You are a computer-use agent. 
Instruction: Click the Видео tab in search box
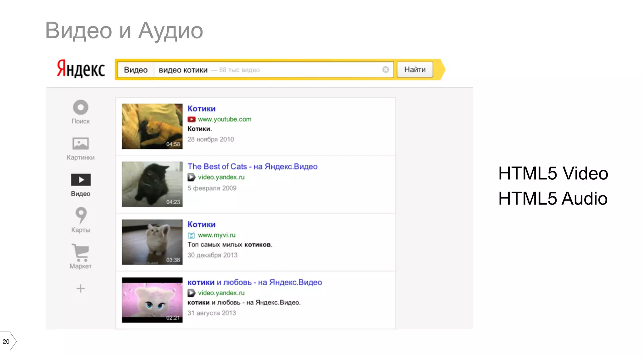click(x=136, y=70)
